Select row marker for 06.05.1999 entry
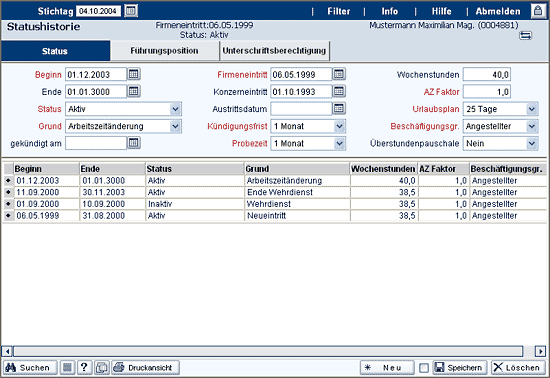550x378 pixels. point(8,215)
